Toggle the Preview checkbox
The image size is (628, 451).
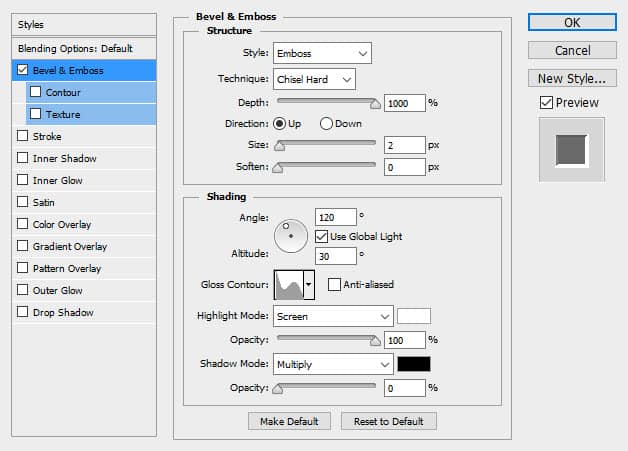pyautogui.click(x=546, y=102)
